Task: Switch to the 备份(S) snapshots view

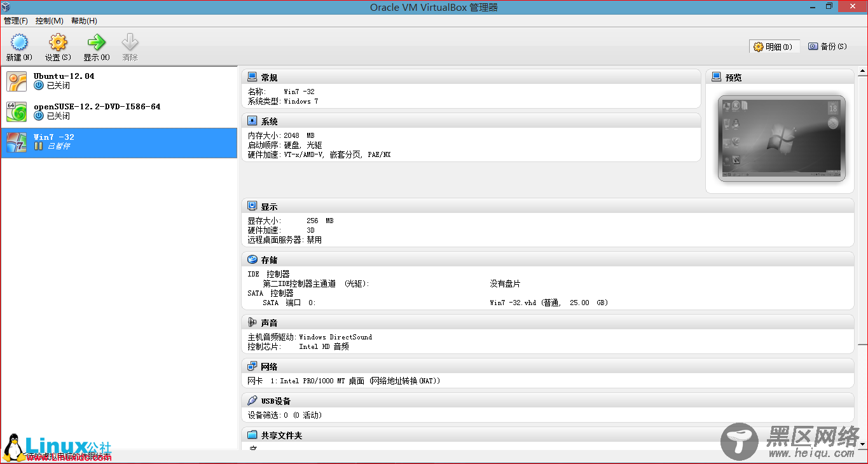Action: pyautogui.click(x=827, y=46)
